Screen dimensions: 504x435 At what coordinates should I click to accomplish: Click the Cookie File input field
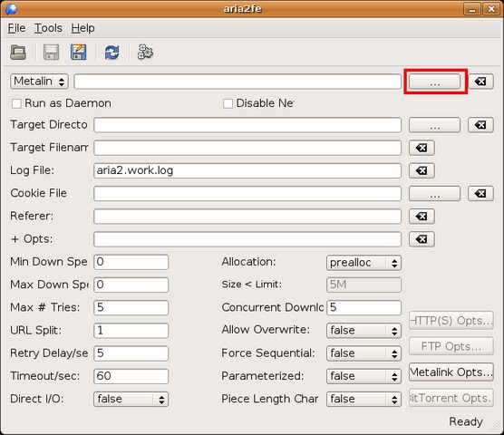click(x=247, y=193)
